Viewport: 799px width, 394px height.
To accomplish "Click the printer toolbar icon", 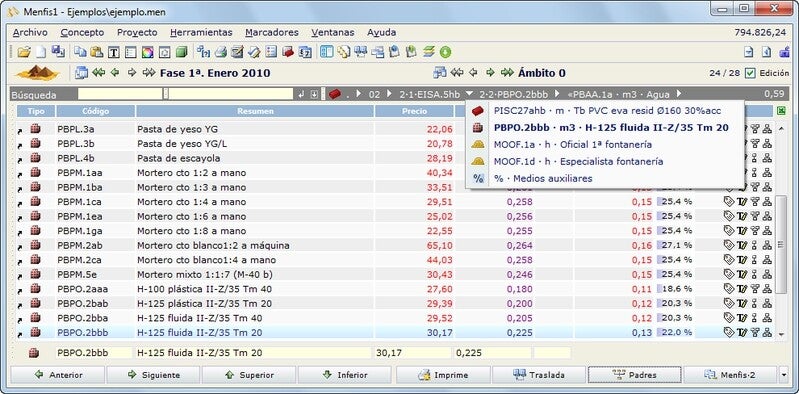I will coord(220,51).
